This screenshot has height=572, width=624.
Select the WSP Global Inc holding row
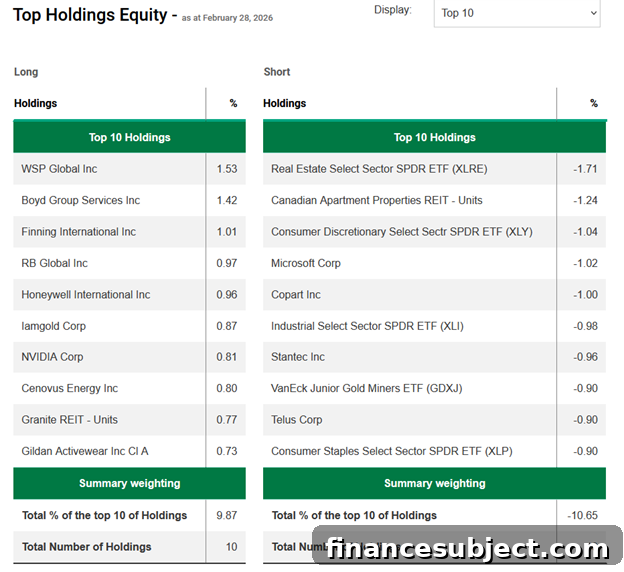coord(129,169)
